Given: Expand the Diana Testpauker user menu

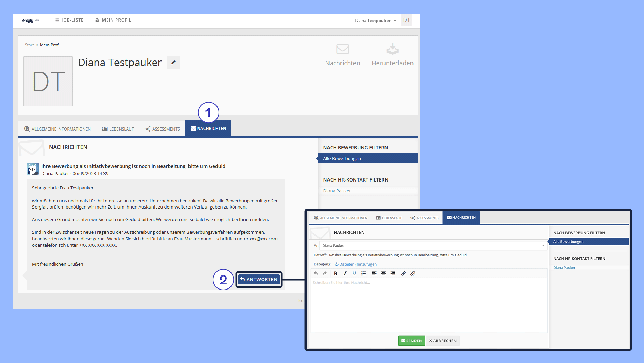Looking at the screenshot, I should [x=376, y=21].
